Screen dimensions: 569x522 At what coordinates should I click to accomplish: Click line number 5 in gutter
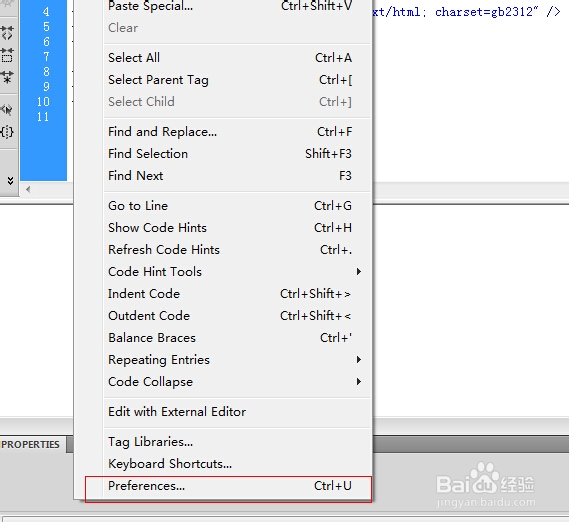46,27
